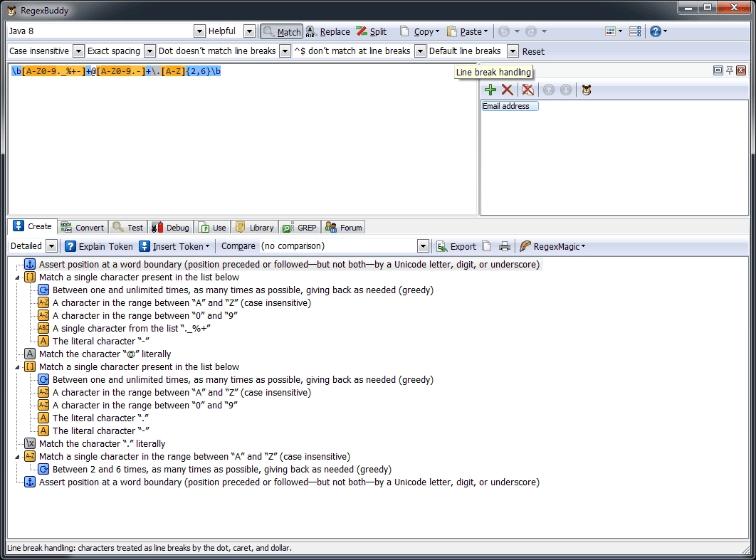The height and width of the screenshot is (560, 756).
Task: Collapse 'Match a single character in the range' node
Action: 17,457
